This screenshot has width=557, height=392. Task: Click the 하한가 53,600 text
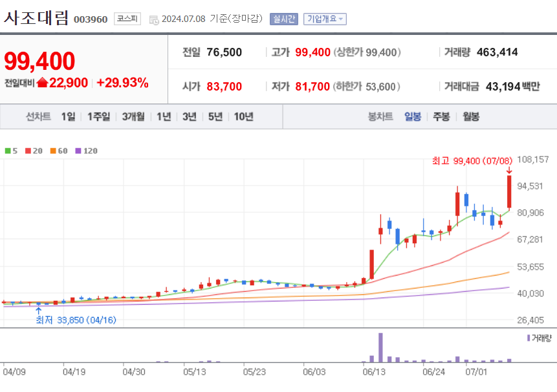[x=367, y=87]
